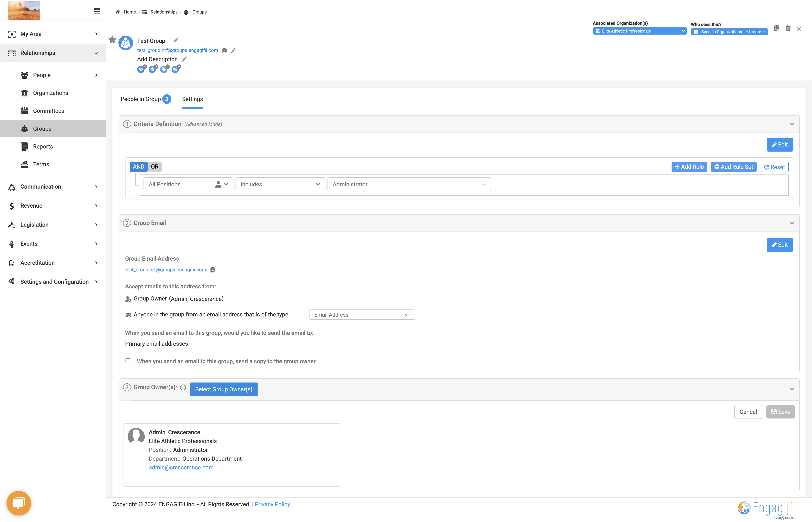Duplicate group with copy icon top right
Viewport: 812px width, 522px height.
pos(776,28)
